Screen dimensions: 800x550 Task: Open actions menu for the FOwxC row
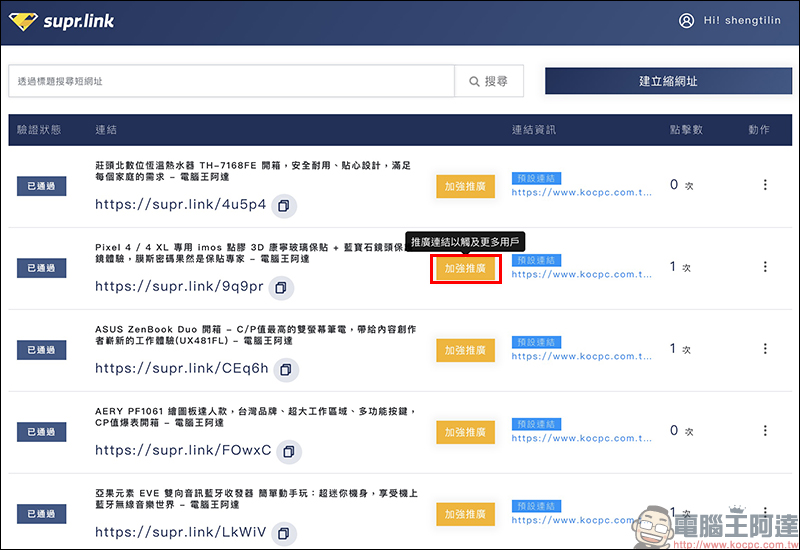point(765,431)
